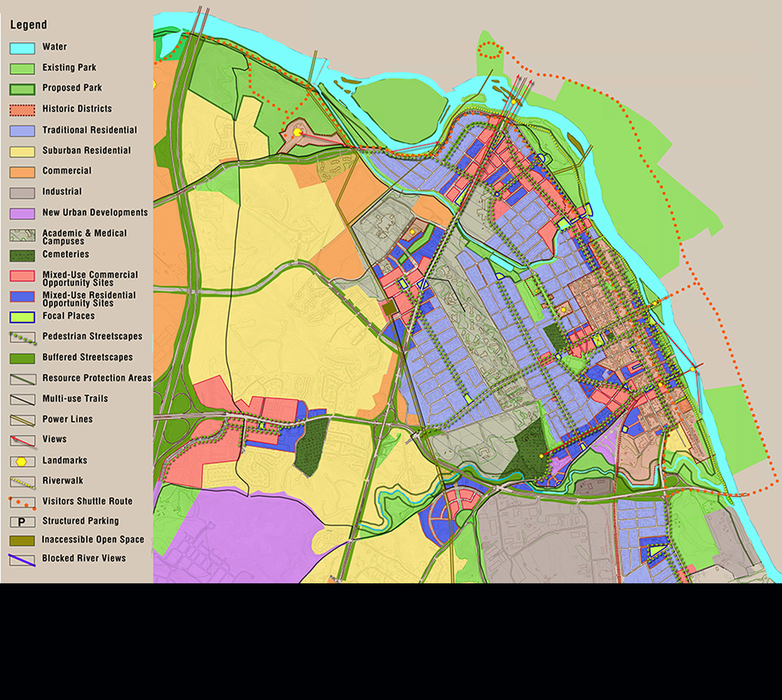
Task: Click the "Power Lines" label
Action: 67,419
